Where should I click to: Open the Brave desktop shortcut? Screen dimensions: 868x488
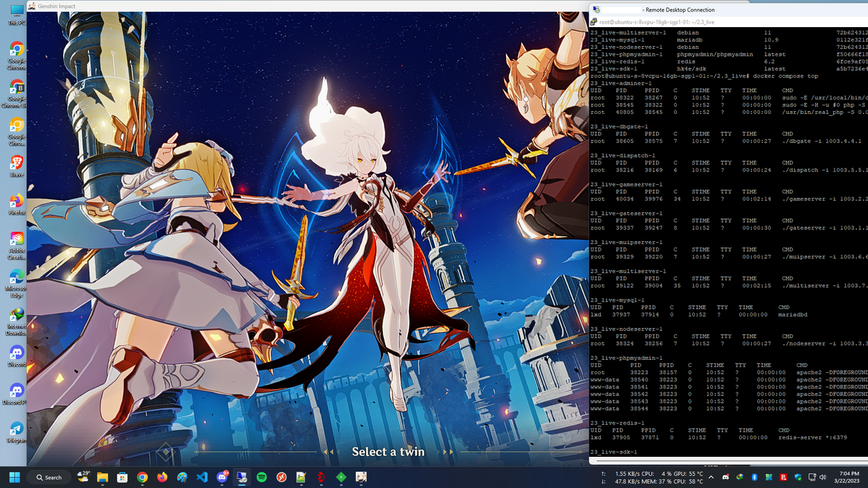pyautogui.click(x=16, y=167)
